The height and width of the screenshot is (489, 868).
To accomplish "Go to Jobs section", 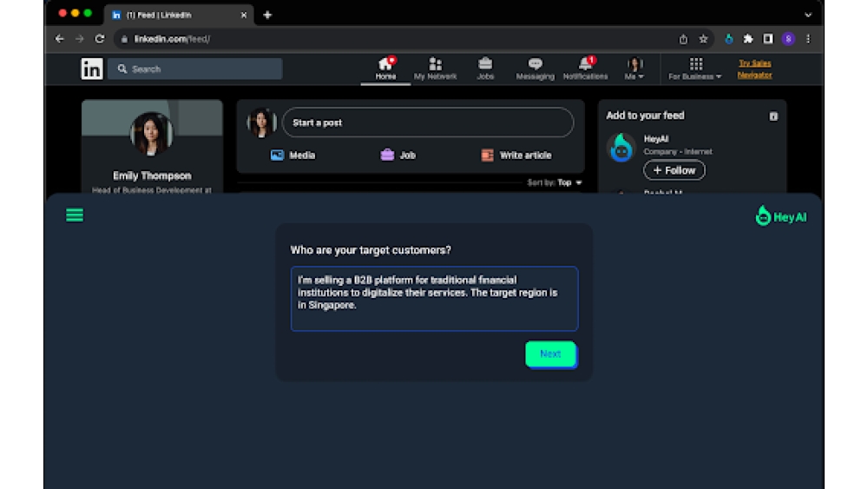I will [x=485, y=69].
